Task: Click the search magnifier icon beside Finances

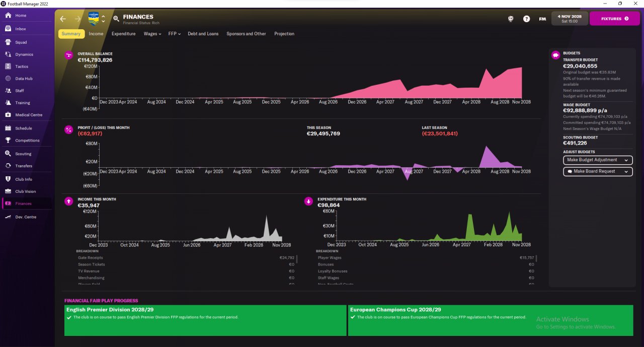Action: click(x=116, y=19)
